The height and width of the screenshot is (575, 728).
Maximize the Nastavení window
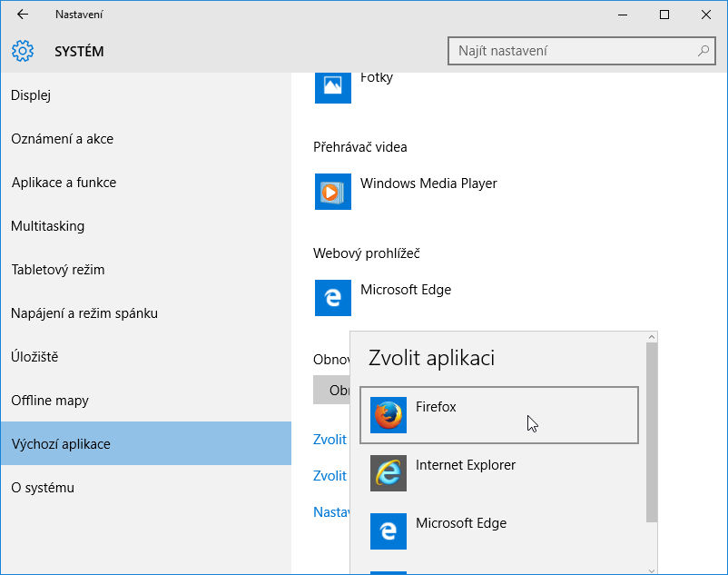[664, 15]
